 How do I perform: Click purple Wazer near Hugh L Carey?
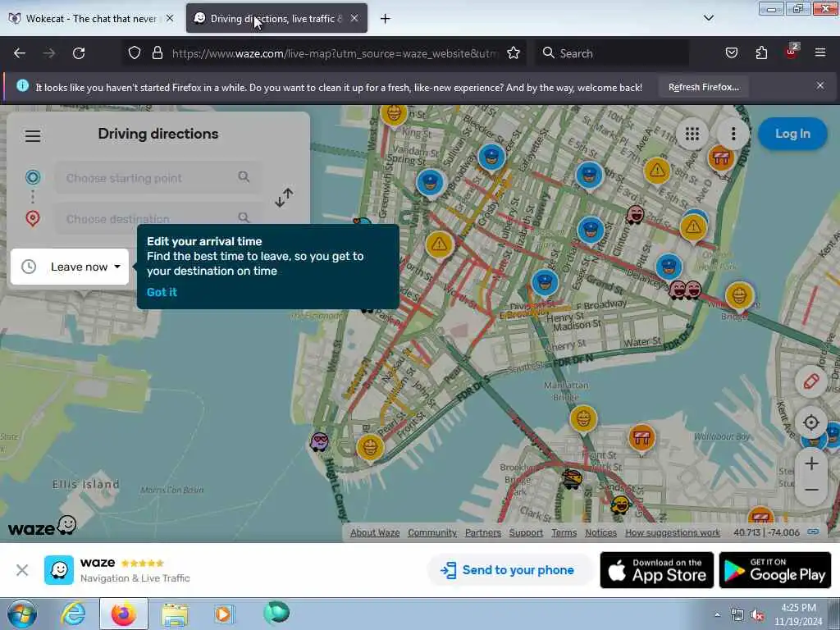pyautogui.click(x=319, y=442)
